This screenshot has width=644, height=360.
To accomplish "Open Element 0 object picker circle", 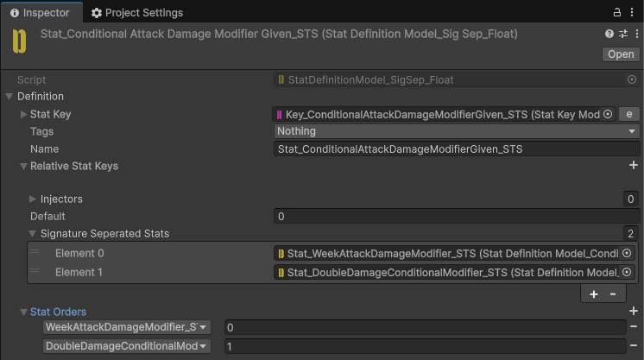I will (627, 253).
